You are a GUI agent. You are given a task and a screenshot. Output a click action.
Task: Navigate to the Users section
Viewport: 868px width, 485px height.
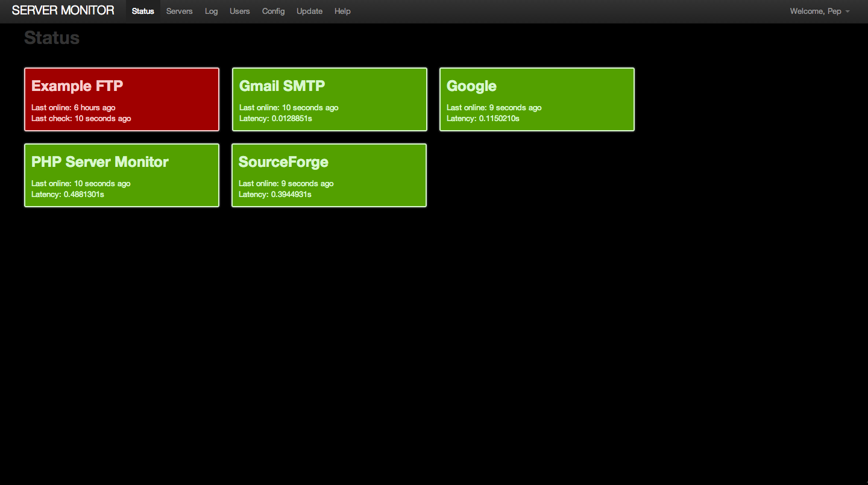(x=239, y=11)
